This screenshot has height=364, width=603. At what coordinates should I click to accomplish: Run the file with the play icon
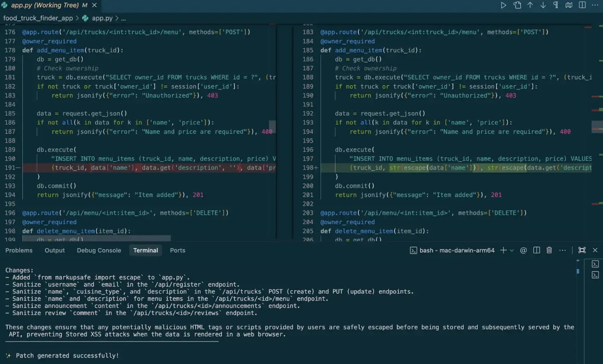point(503,5)
